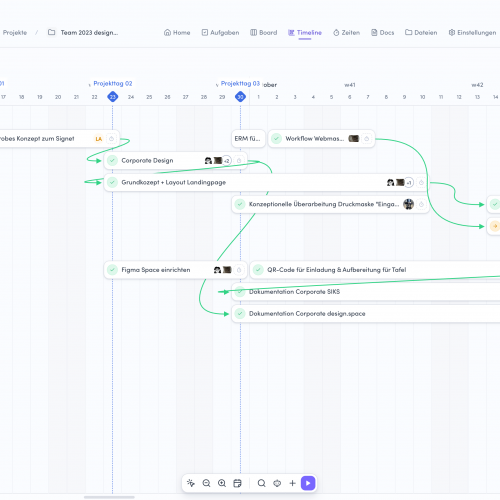500x500 pixels.
Task: Expand the Projekttag 02 milestone chevron
Action: (90, 85)
